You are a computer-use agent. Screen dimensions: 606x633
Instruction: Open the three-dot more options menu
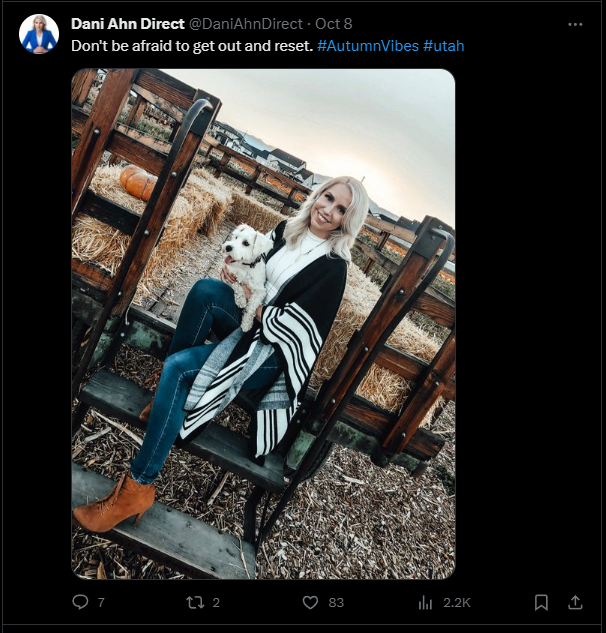pyautogui.click(x=575, y=25)
